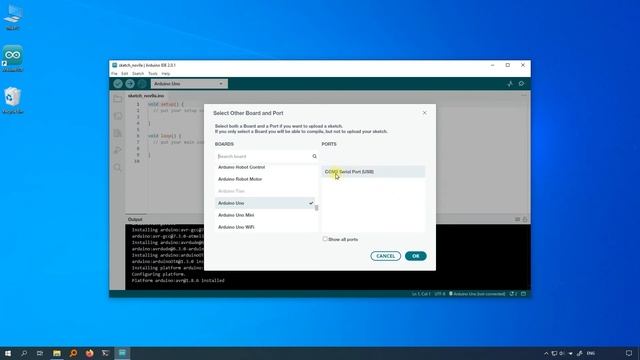Open the Sketchbook folder sidebar icon

[x=118, y=99]
